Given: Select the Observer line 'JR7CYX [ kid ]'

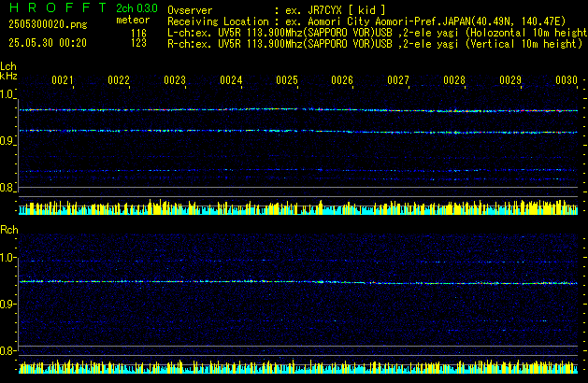Looking at the screenshot, I should click(277, 10).
